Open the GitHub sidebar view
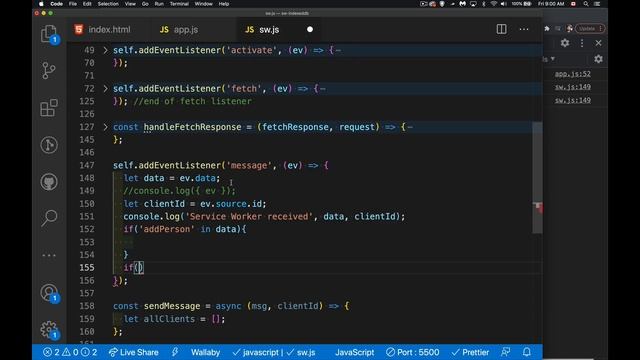640x360 pixels. point(49,182)
